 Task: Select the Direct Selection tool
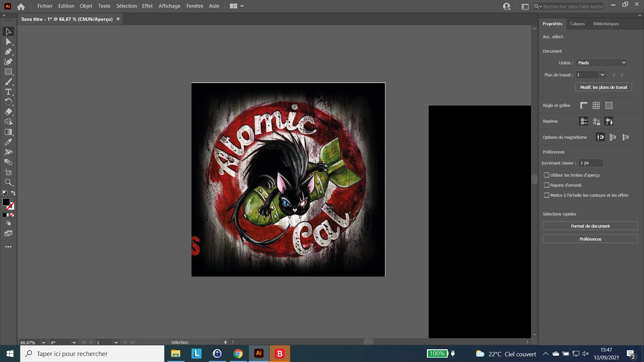pyautogui.click(x=8, y=42)
